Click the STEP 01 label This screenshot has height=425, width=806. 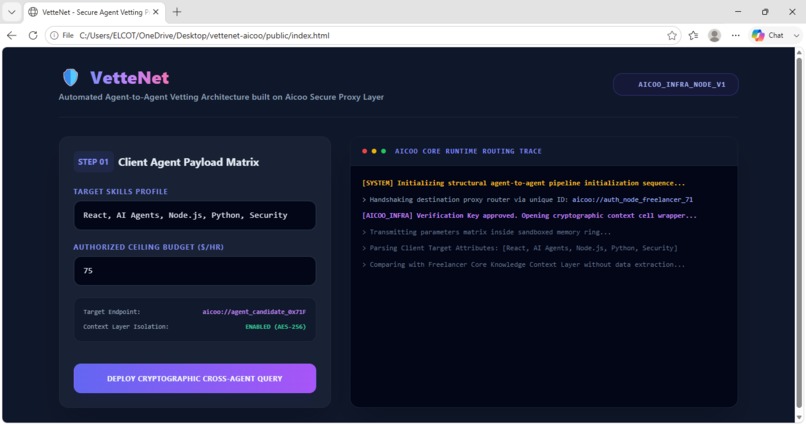(93, 162)
